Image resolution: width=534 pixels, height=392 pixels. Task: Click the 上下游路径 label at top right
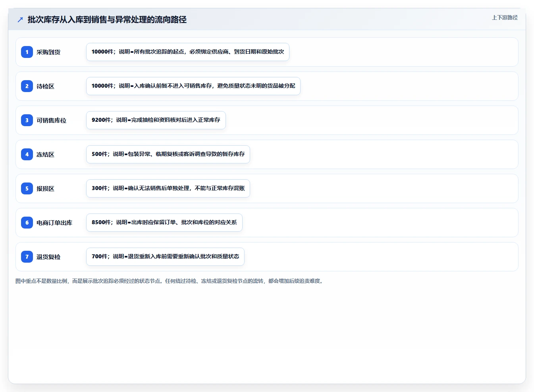[505, 17]
